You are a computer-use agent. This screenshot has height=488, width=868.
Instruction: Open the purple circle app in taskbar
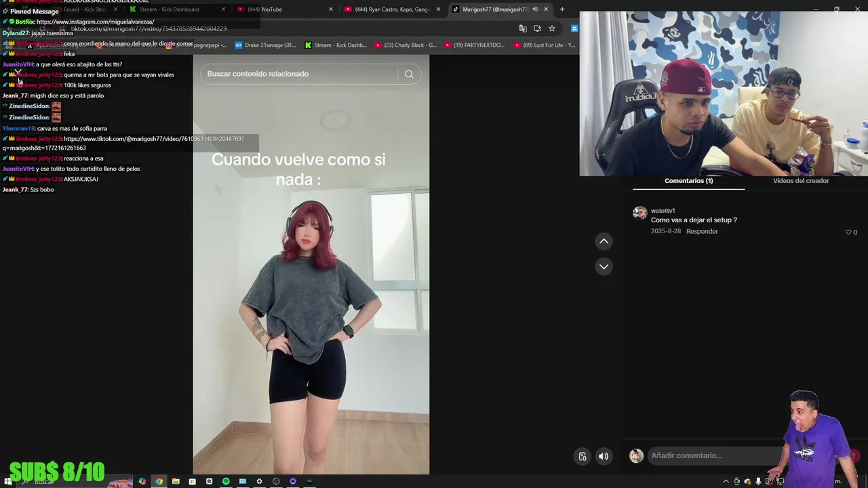pyautogui.click(x=293, y=481)
